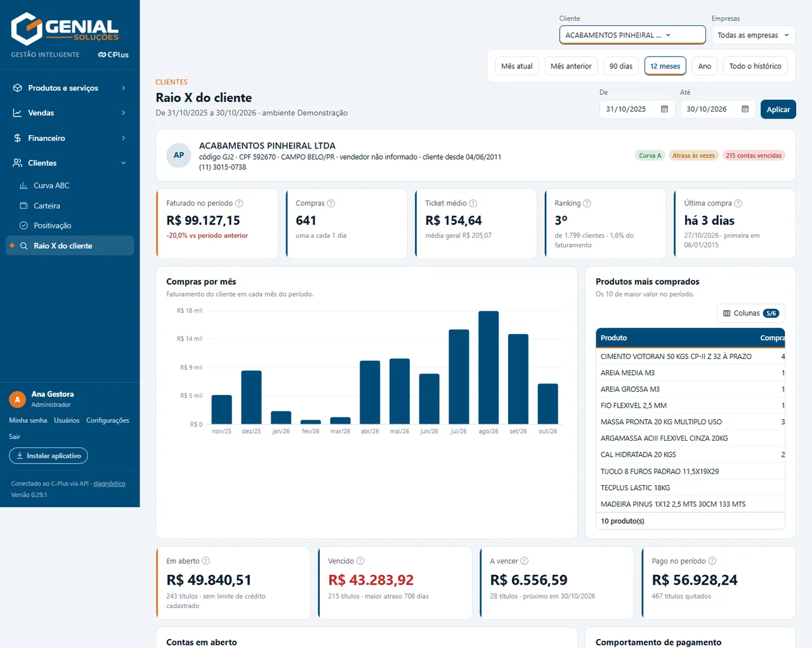Image resolution: width=812 pixels, height=648 pixels.
Task: Select Todo o histórico period
Action: tap(755, 66)
